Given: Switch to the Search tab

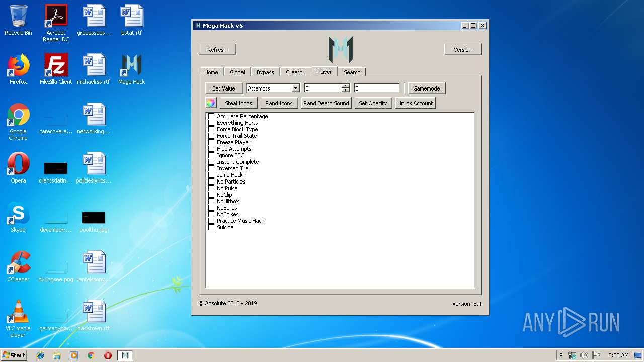Looking at the screenshot, I should click(352, 72).
